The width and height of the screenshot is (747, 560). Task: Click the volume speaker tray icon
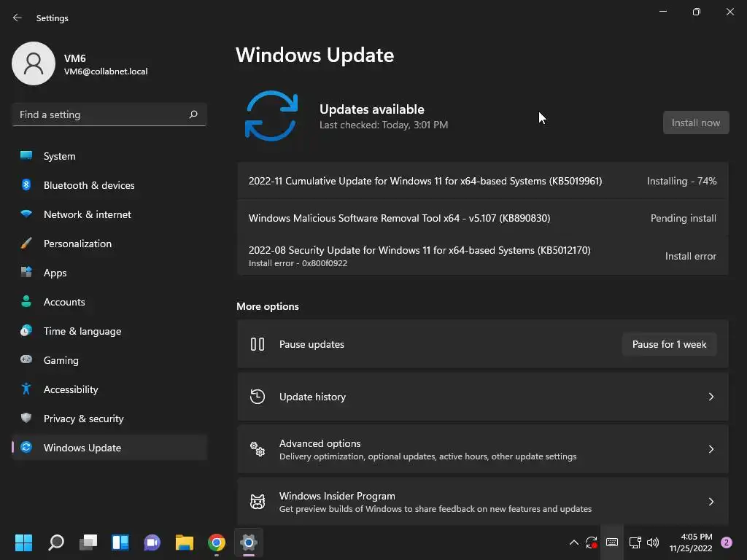[x=653, y=542]
